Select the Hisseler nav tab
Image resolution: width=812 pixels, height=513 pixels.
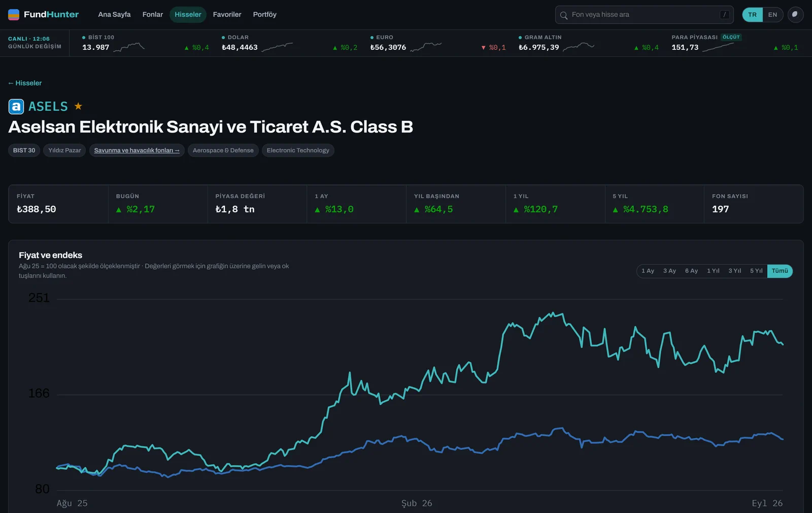188,15
